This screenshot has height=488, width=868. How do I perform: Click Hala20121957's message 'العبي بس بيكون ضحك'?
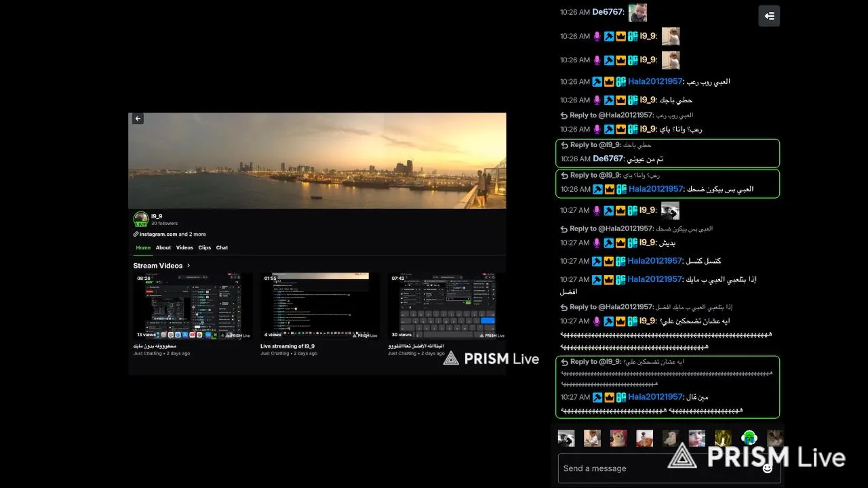click(719, 189)
